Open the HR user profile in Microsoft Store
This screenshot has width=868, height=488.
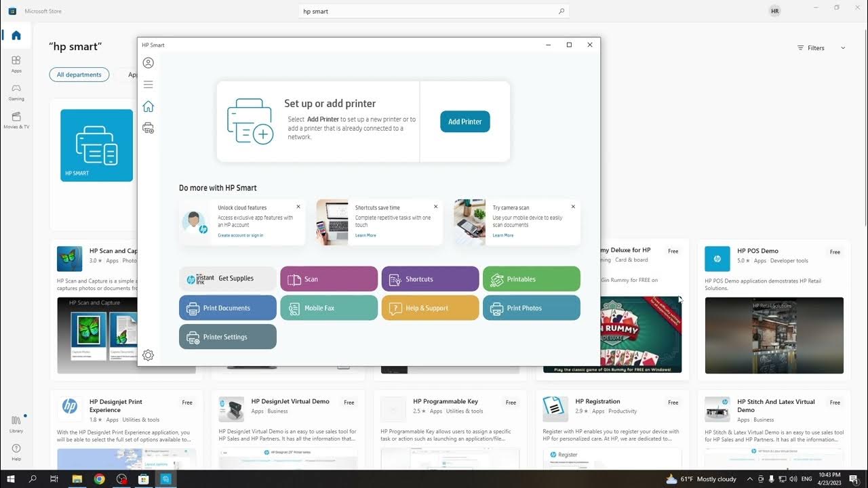click(x=775, y=11)
